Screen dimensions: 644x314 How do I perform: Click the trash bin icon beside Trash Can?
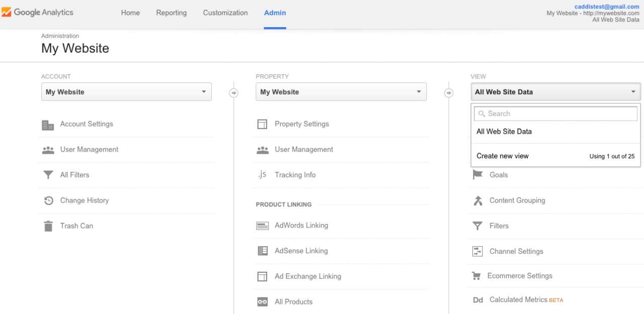(48, 226)
